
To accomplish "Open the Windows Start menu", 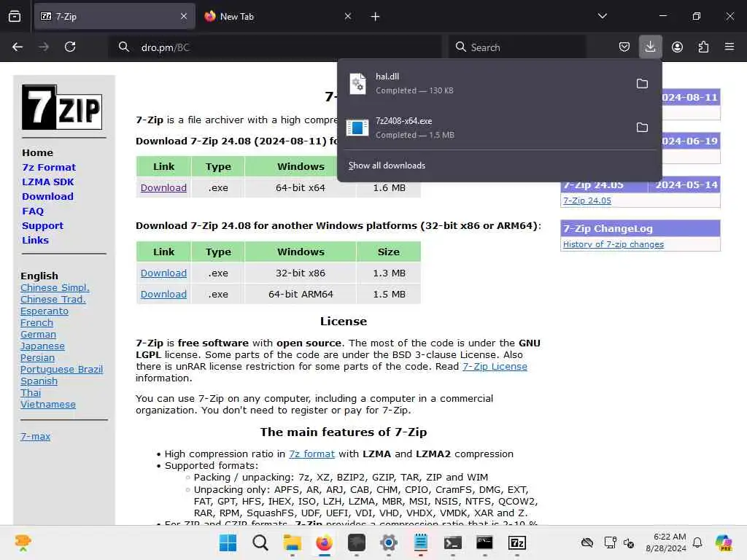I will [x=228, y=542].
